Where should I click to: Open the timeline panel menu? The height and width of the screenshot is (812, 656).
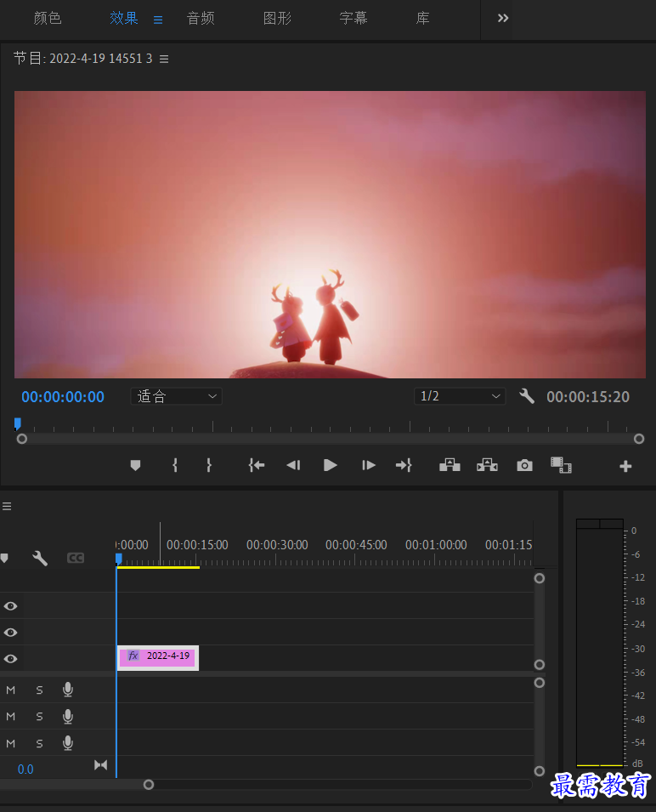[x=7, y=507]
